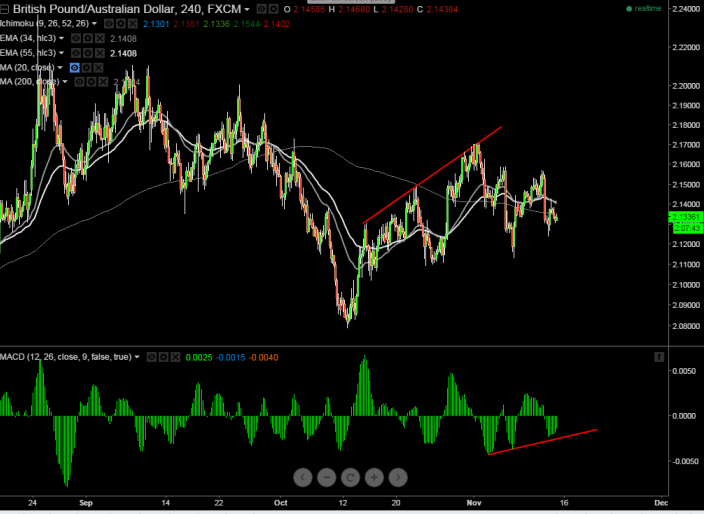This screenshot has height=514, width=704.
Task: Click the EMA (55, hlc3) indicator label
Action: pos(28,53)
